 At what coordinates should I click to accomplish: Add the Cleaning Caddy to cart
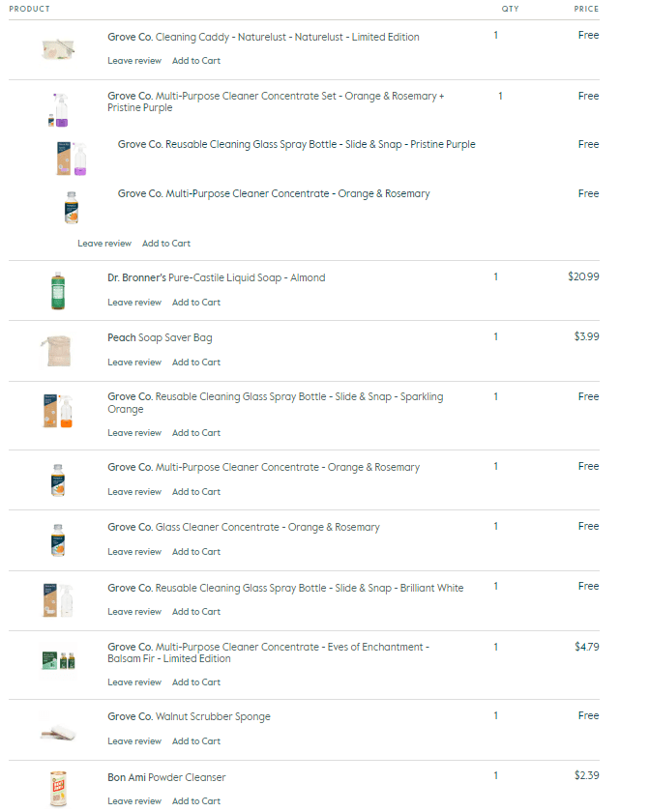196,61
